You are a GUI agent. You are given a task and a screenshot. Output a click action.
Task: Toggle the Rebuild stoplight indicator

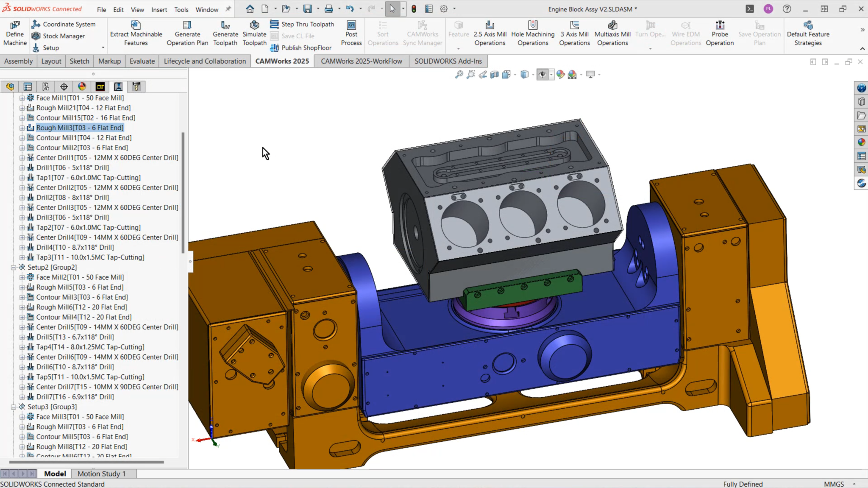click(x=413, y=8)
